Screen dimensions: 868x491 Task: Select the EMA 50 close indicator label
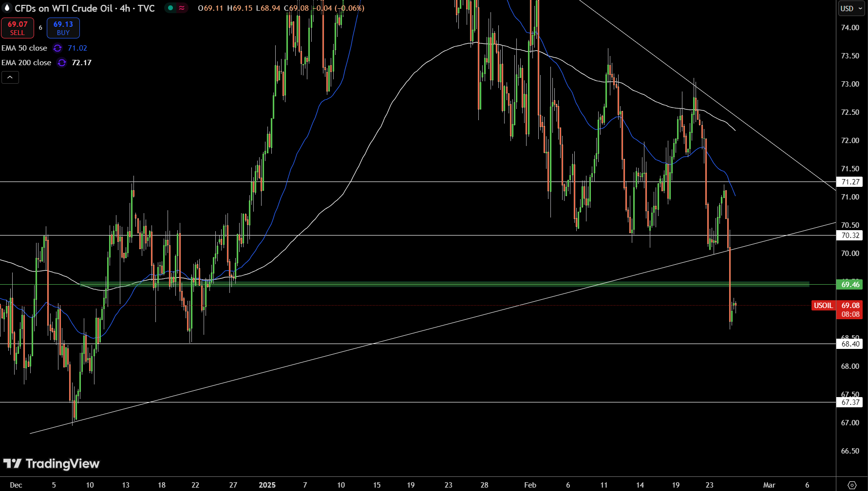tap(24, 48)
